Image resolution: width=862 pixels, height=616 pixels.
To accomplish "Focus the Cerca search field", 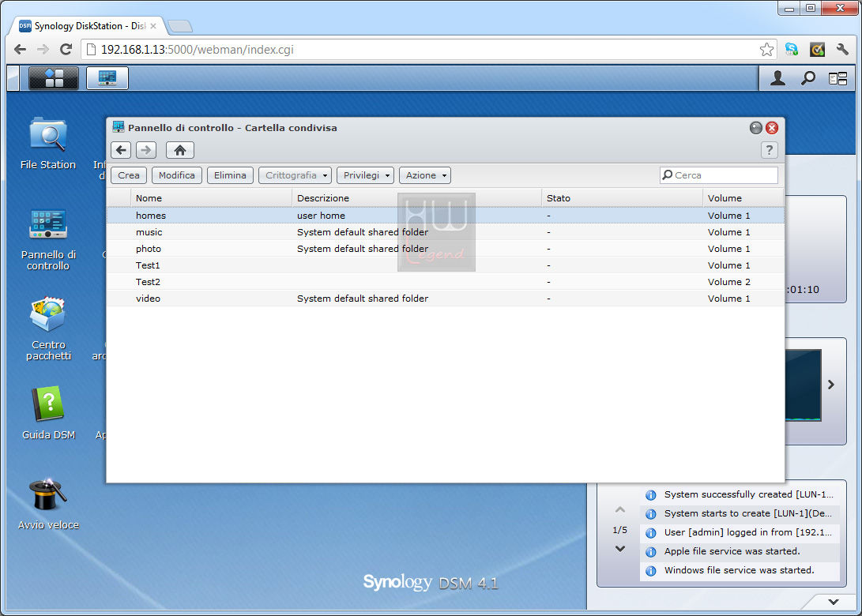I will coord(719,175).
